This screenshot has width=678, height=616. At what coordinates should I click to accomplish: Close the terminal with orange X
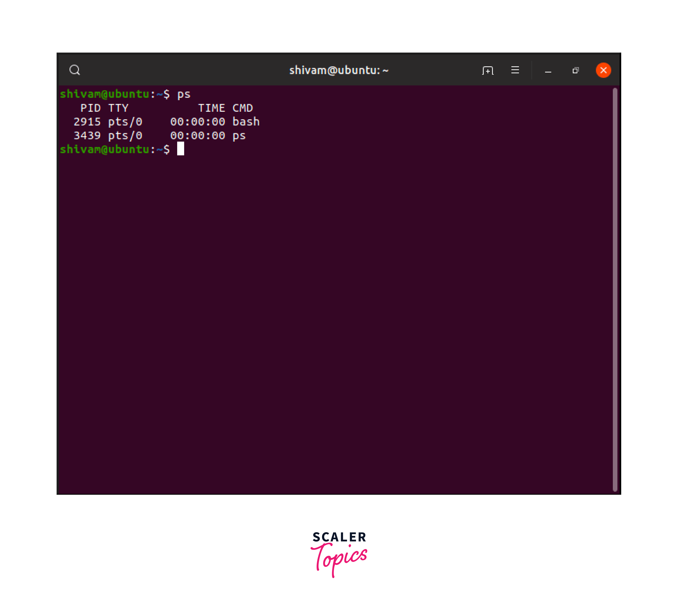[603, 70]
